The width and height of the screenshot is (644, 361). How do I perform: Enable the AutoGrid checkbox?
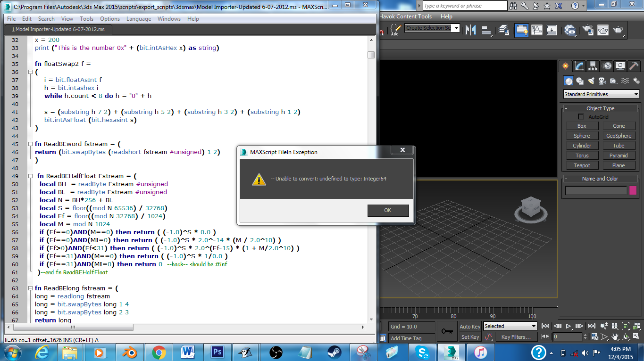click(x=581, y=117)
